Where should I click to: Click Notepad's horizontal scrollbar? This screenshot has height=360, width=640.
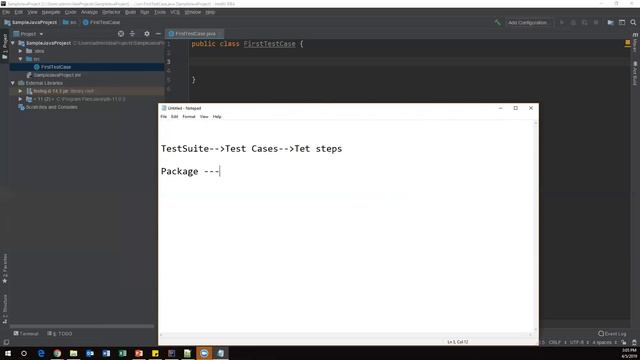tap(346, 335)
